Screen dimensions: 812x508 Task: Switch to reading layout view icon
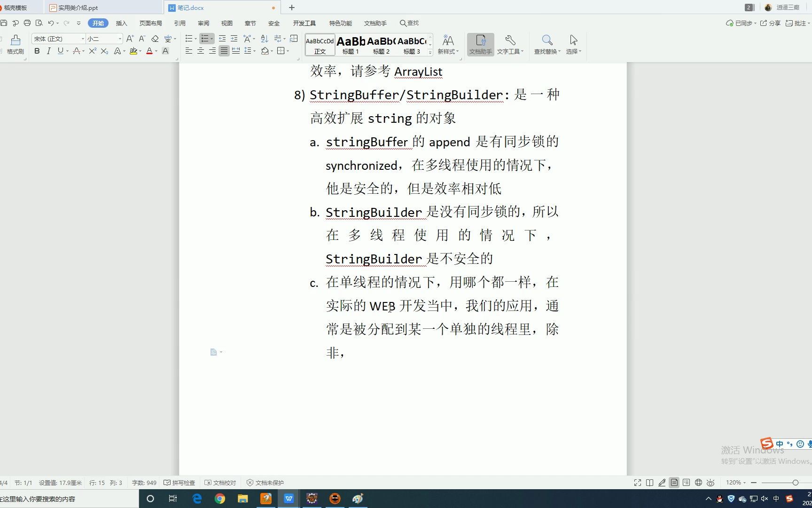(650, 483)
